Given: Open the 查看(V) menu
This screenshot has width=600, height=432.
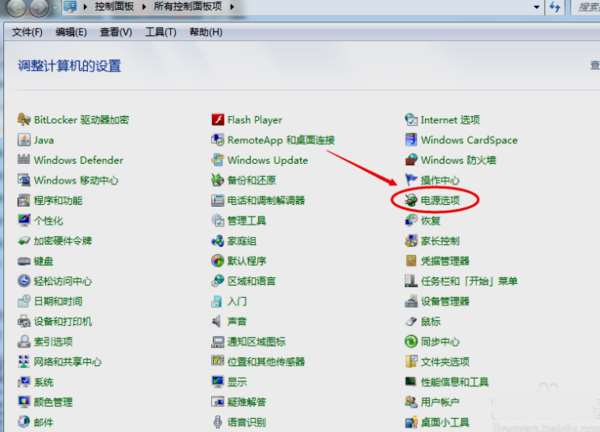Looking at the screenshot, I should [116, 32].
